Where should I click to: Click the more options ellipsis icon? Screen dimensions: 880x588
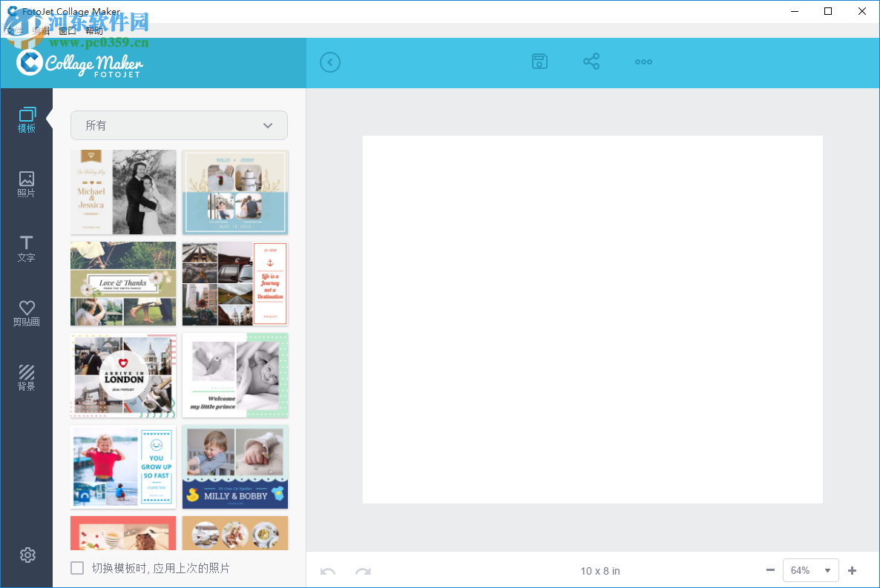click(643, 62)
